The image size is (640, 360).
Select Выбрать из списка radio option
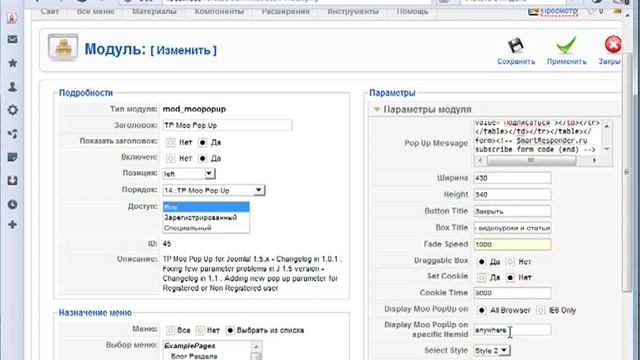(230, 330)
